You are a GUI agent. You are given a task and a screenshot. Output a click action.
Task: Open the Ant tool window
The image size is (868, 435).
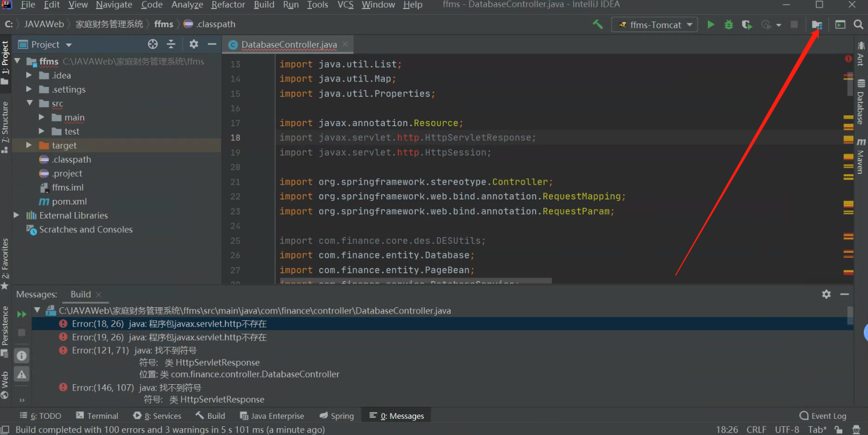pyautogui.click(x=861, y=53)
